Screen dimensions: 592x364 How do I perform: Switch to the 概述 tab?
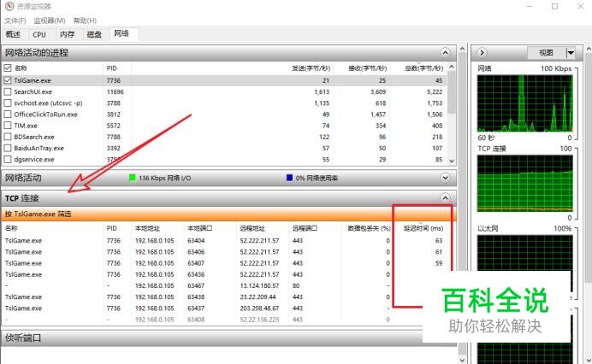13,34
